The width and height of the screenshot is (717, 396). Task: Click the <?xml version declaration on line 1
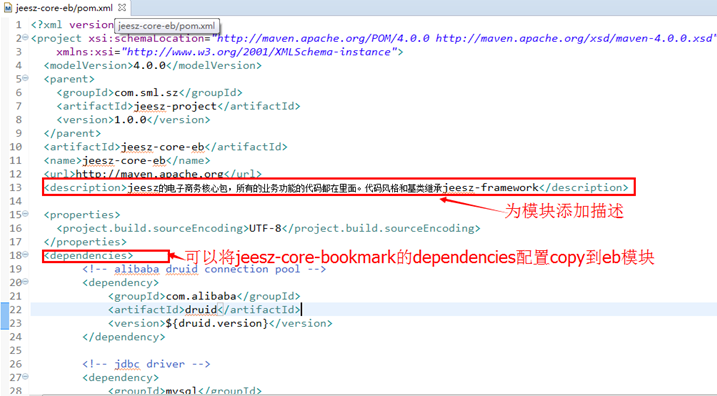72,25
